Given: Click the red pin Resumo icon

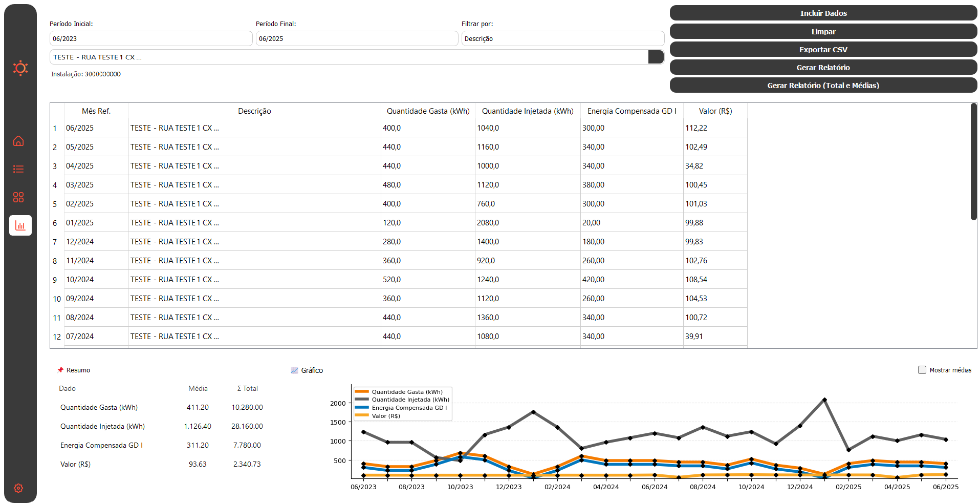Looking at the screenshot, I should (x=60, y=370).
